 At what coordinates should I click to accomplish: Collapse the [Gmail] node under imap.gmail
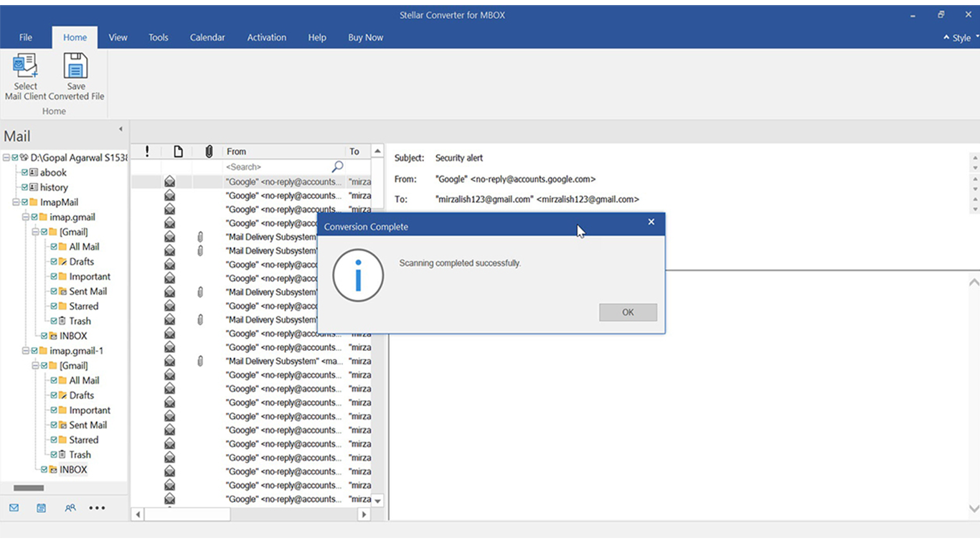(36, 232)
